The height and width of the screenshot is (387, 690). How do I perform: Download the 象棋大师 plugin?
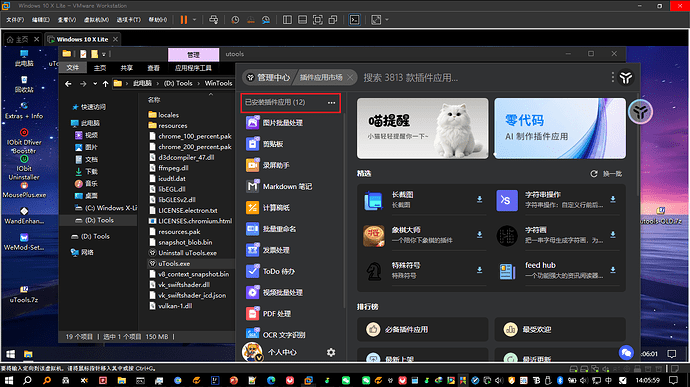point(479,235)
